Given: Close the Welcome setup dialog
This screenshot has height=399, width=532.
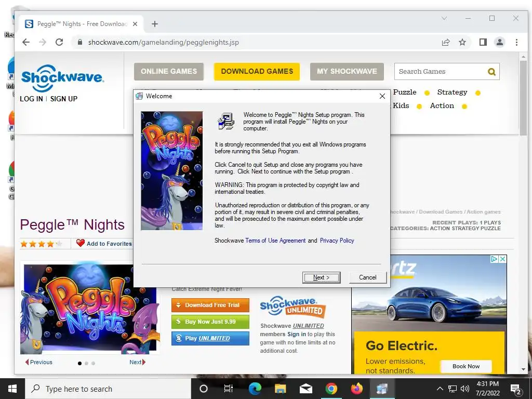Looking at the screenshot, I should pos(382,96).
